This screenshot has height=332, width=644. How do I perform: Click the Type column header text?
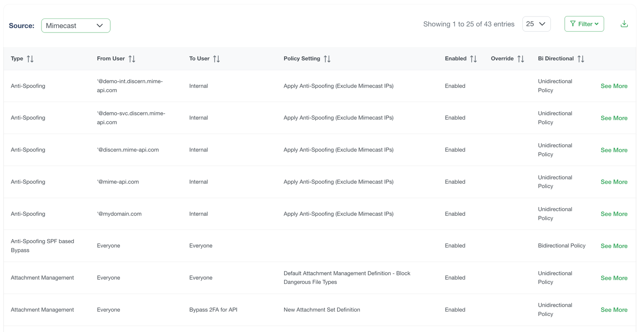click(x=17, y=59)
